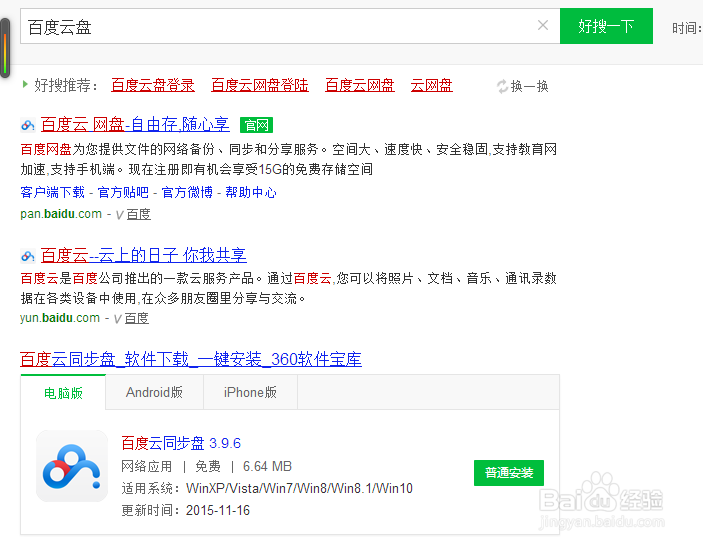Open suggested search 百度云盘登录
703x547 pixels.
coord(153,85)
